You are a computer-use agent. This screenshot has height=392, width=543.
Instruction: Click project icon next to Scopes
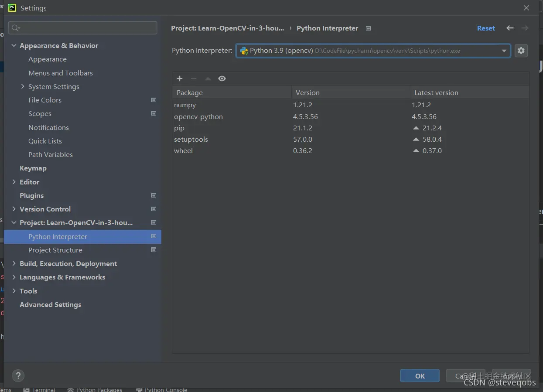154,113
